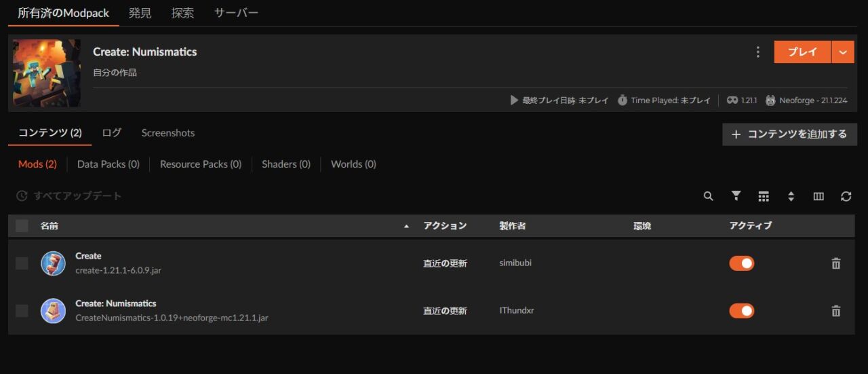The height and width of the screenshot is (374, 868).
Task: Click the Create: Numismatics mod icon
Action: point(53,311)
